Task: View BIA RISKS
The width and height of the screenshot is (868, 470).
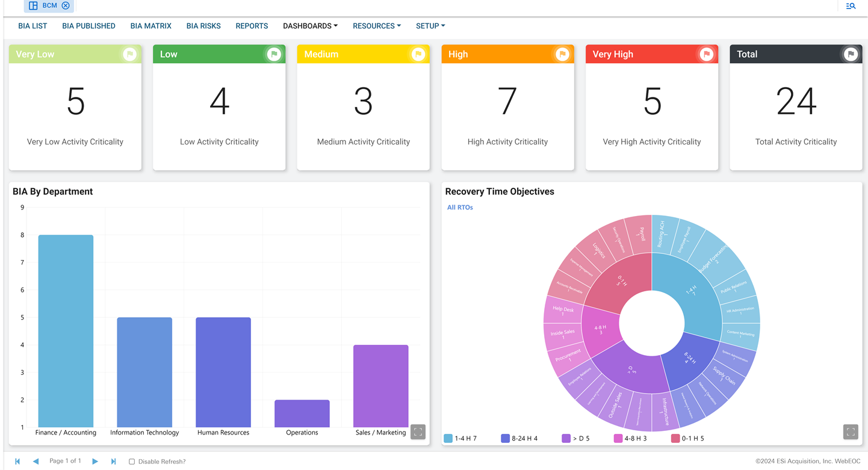Action: coord(203,26)
